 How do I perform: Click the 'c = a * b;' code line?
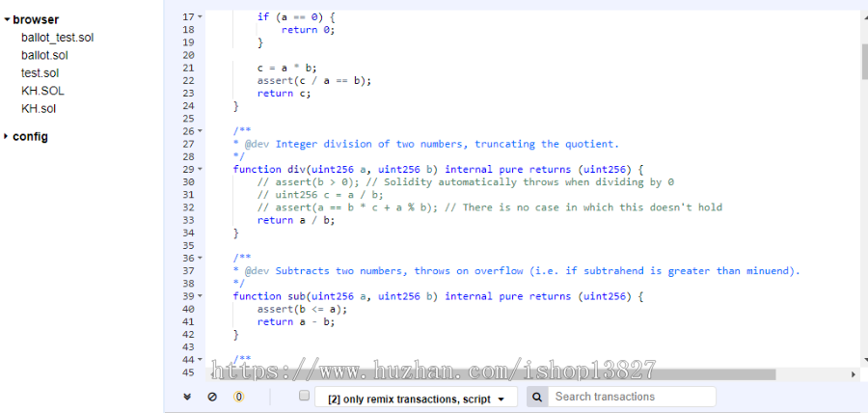point(287,69)
